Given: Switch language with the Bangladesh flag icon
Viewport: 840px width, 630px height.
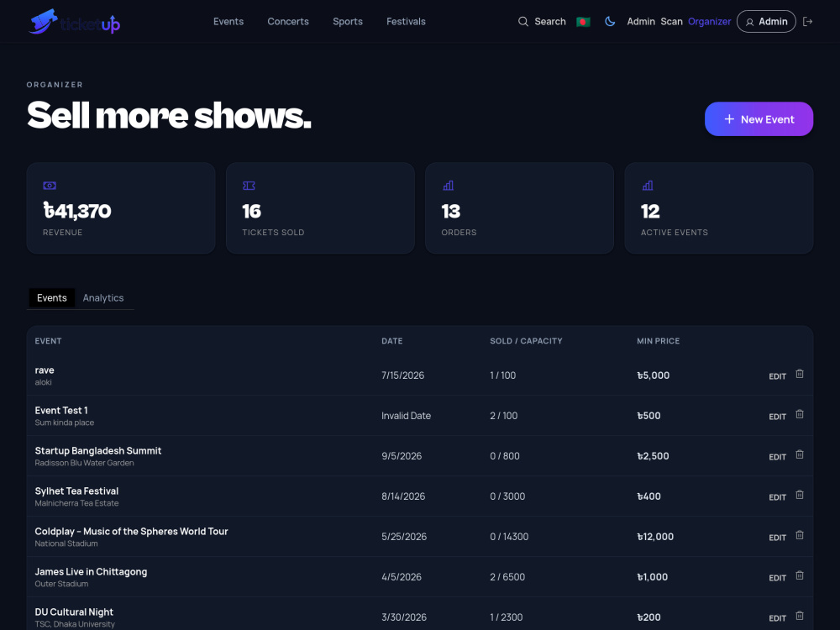Looking at the screenshot, I should point(583,22).
